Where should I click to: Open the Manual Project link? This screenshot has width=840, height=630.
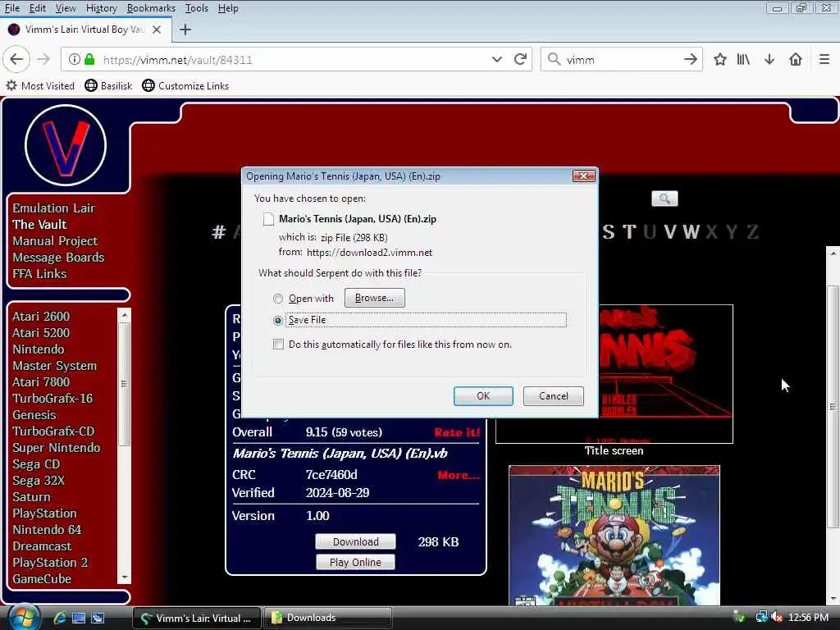pos(55,241)
